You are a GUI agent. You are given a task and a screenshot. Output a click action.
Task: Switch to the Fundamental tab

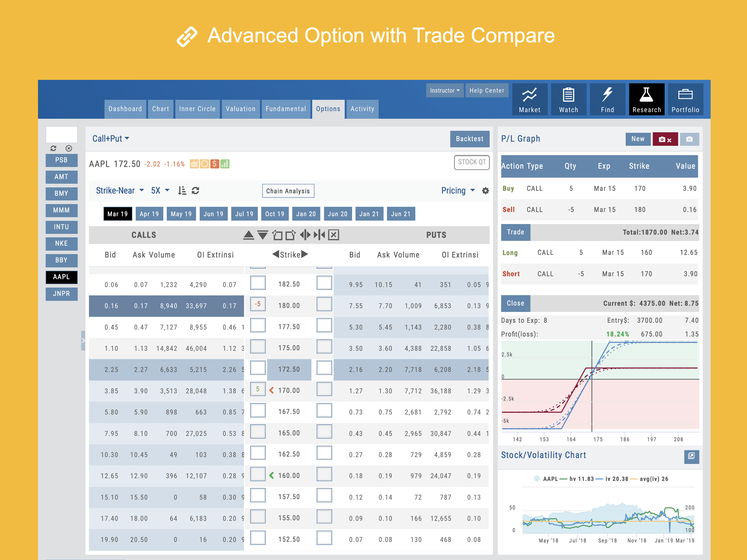285,109
